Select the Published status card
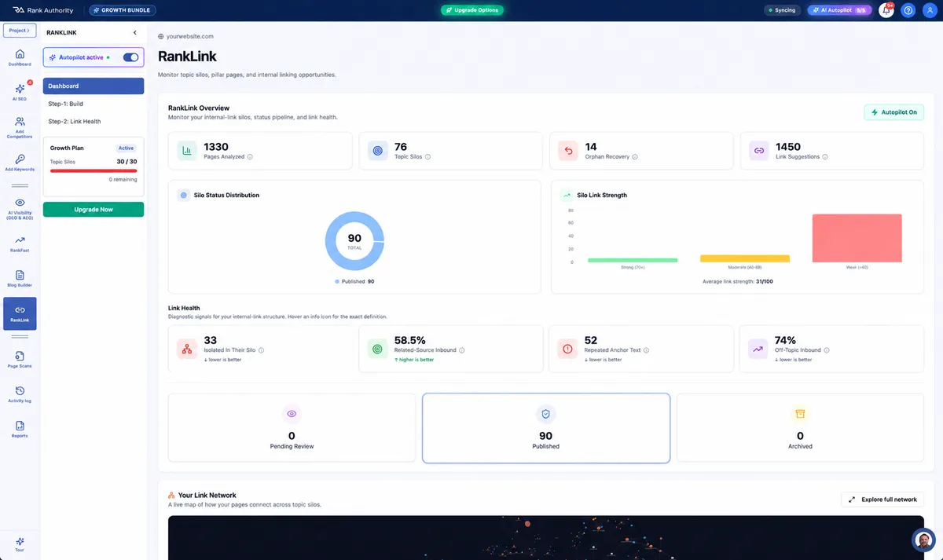Screen dimensions: 943x560 click(x=546, y=428)
